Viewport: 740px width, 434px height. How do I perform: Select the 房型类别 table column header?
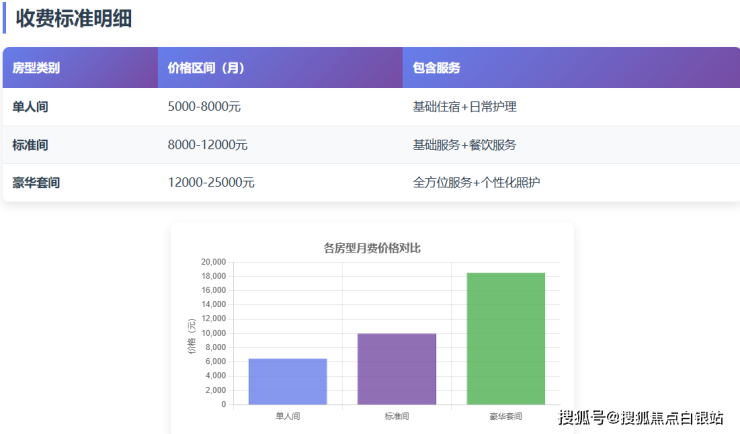tap(36, 68)
